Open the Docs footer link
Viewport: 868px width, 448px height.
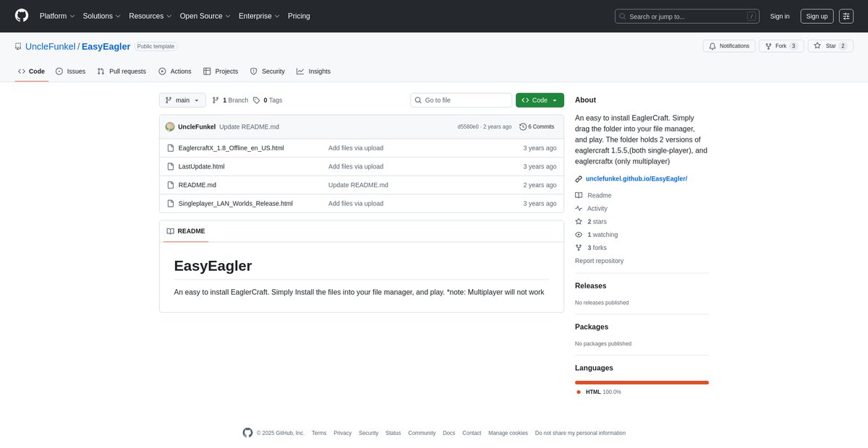tap(449, 433)
